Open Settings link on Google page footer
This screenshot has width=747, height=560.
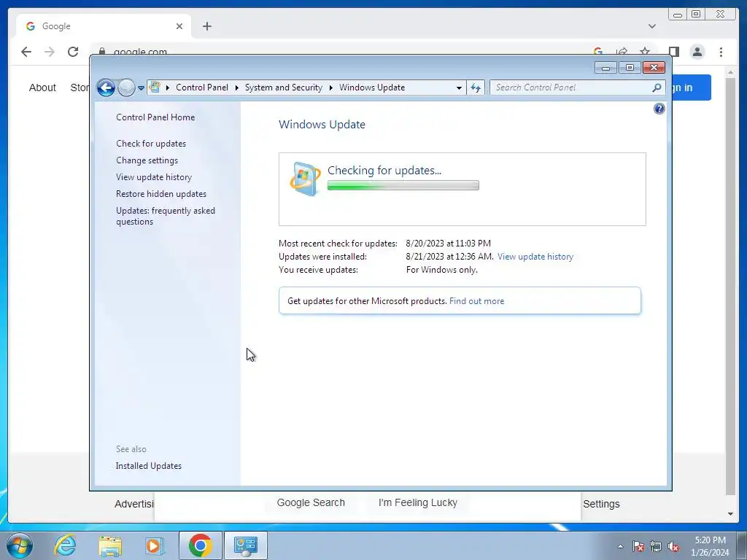pyautogui.click(x=601, y=504)
